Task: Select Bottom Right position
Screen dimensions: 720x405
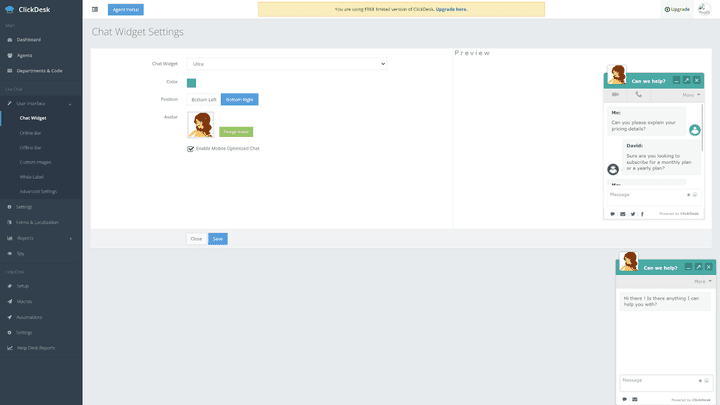Action: click(240, 100)
